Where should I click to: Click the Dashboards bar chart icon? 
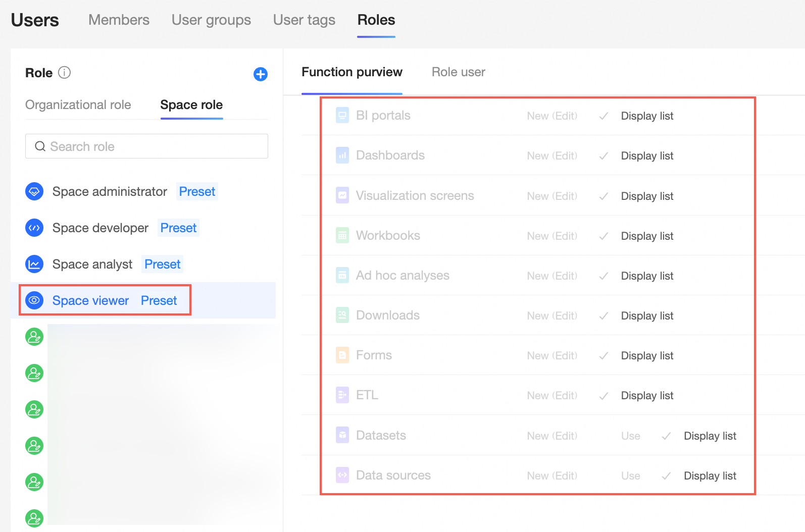[x=342, y=155]
